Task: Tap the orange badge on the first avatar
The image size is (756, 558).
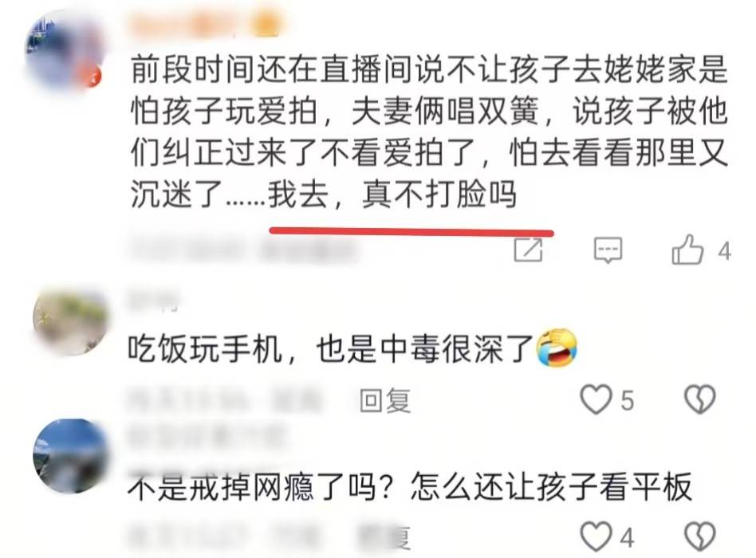Action: point(93,77)
